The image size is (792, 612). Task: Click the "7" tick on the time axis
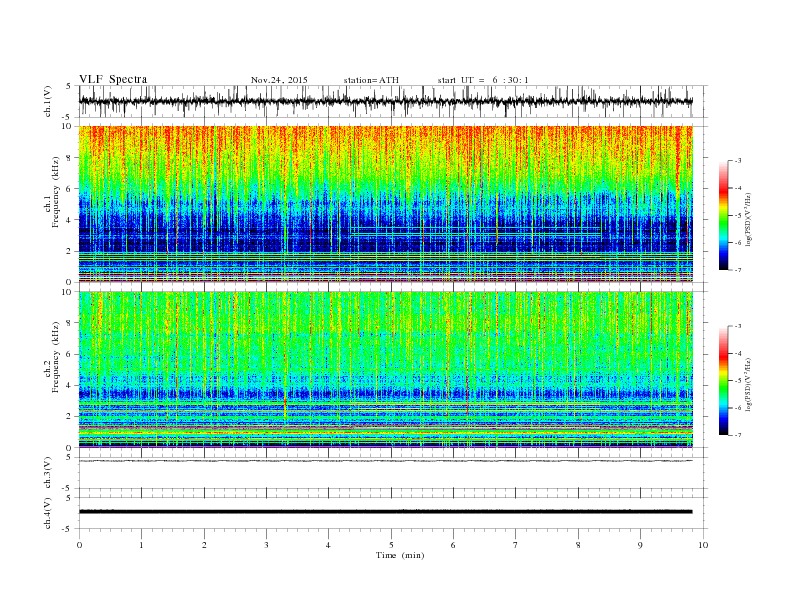coord(516,545)
